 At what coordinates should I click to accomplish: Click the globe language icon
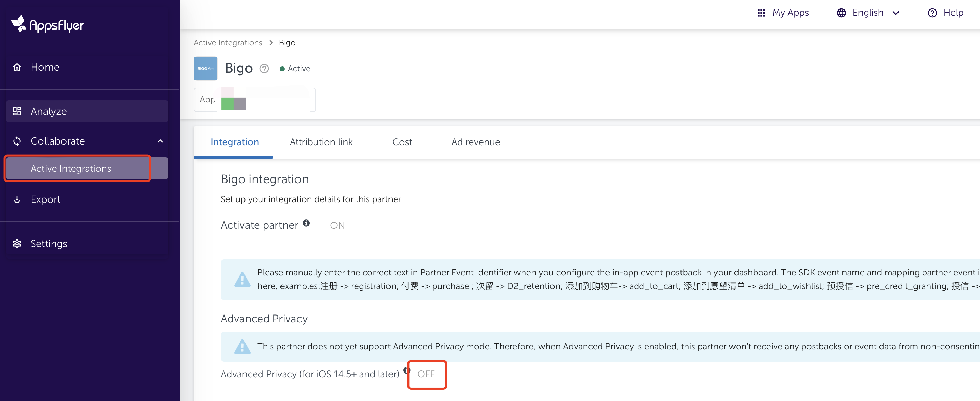pyautogui.click(x=841, y=13)
